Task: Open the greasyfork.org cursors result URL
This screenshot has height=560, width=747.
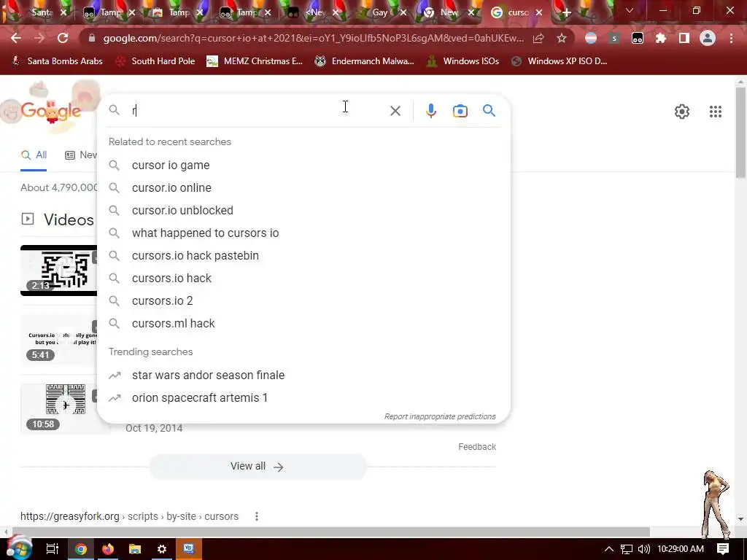Action: tap(129, 516)
